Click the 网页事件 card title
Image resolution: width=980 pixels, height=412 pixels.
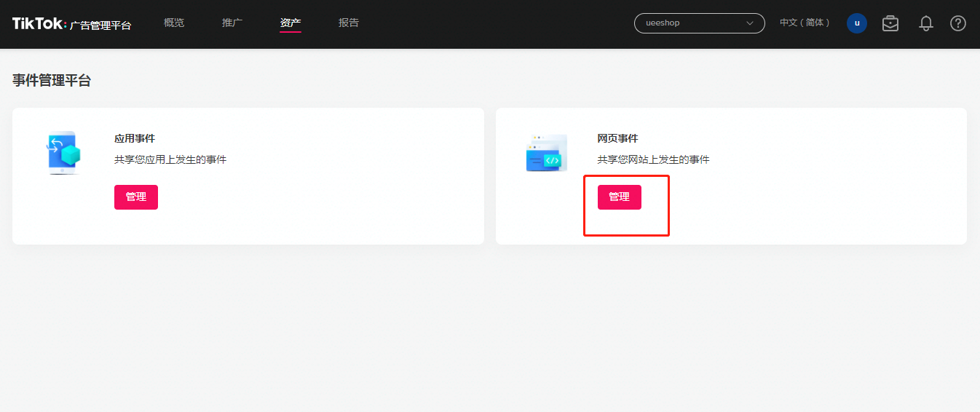(618, 138)
